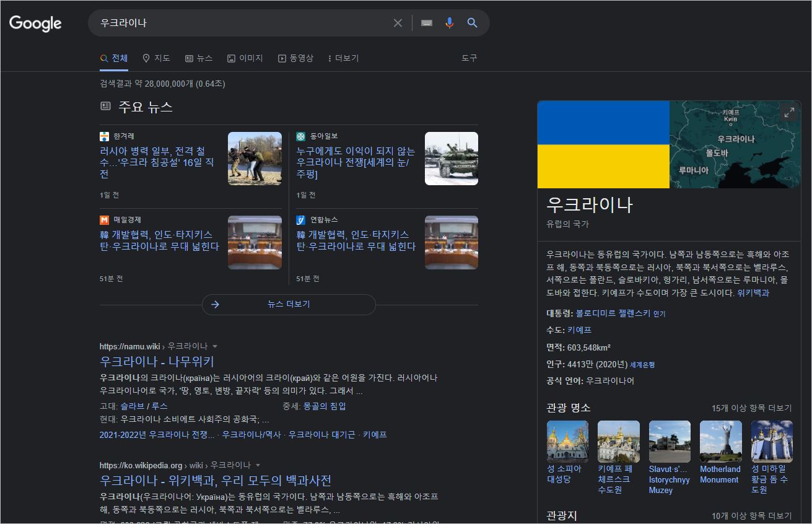This screenshot has height=524, width=812.
Task: Open the 키예프 capital link
Action: pos(579,330)
